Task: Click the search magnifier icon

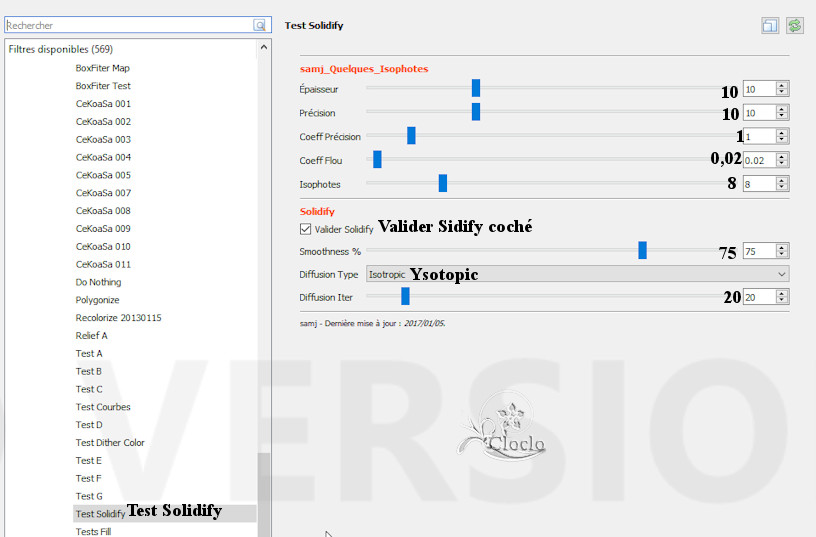Action: click(260, 26)
